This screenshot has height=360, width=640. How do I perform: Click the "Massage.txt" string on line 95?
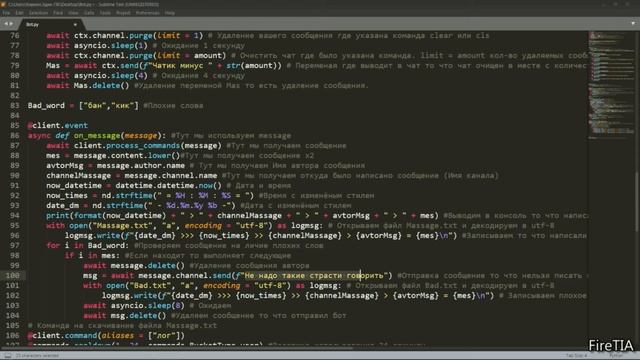point(124,225)
